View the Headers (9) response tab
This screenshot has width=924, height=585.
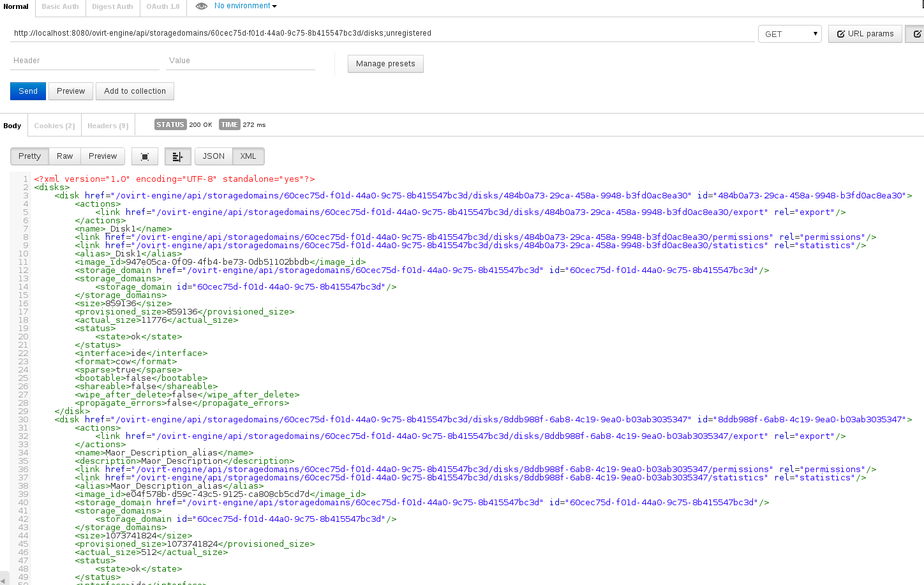[x=108, y=126]
